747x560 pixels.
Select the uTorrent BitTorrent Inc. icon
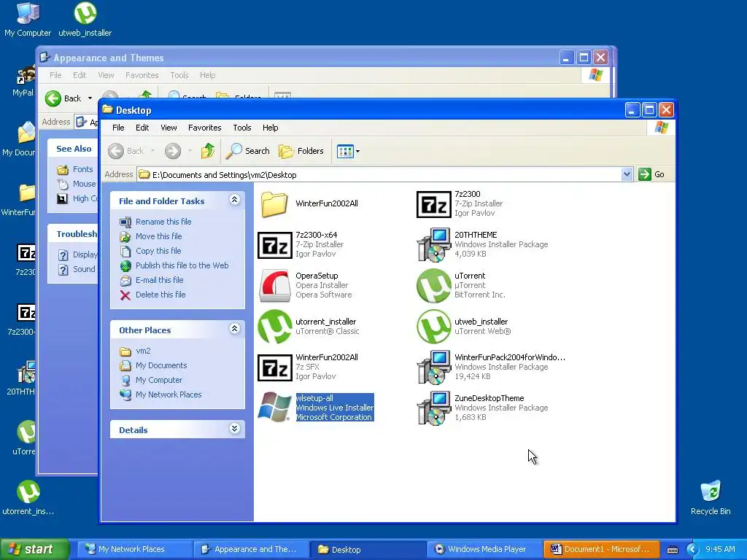pos(433,286)
